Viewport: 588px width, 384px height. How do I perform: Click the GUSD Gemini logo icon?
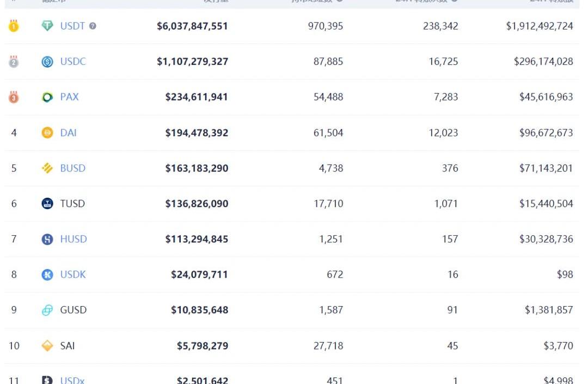47,310
